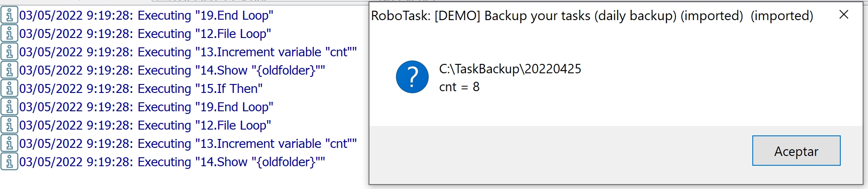Click the info icon beside "15.If Then" entry
Image resolution: width=868 pixels, height=189 pixels.
[9, 88]
